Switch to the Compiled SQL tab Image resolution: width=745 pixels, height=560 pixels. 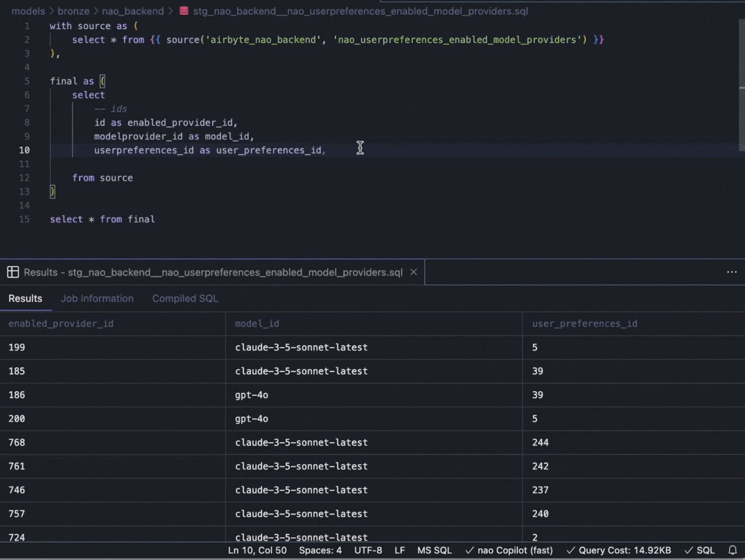[185, 299]
